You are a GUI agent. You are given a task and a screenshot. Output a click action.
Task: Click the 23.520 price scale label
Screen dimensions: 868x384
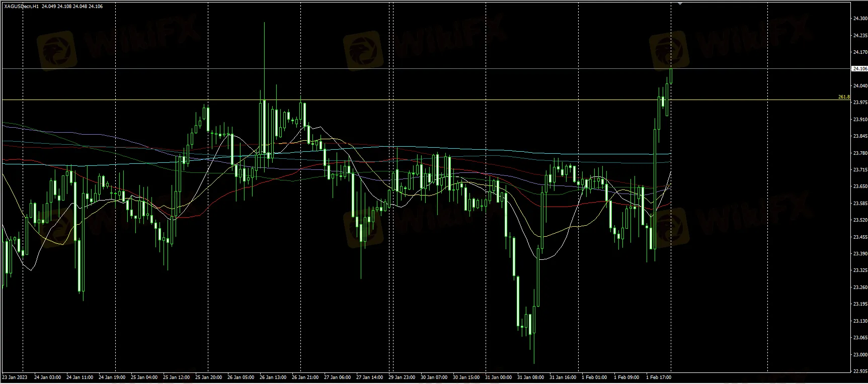[x=859, y=220]
